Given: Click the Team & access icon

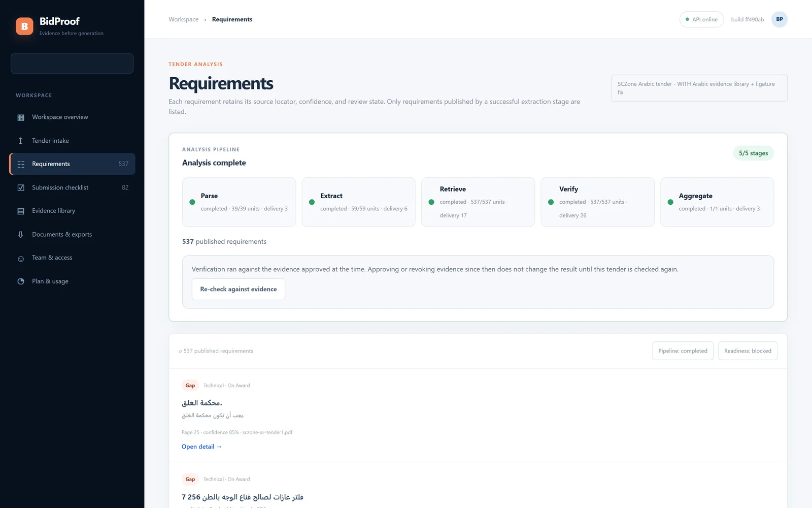Looking at the screenshot, I should 21,258.
